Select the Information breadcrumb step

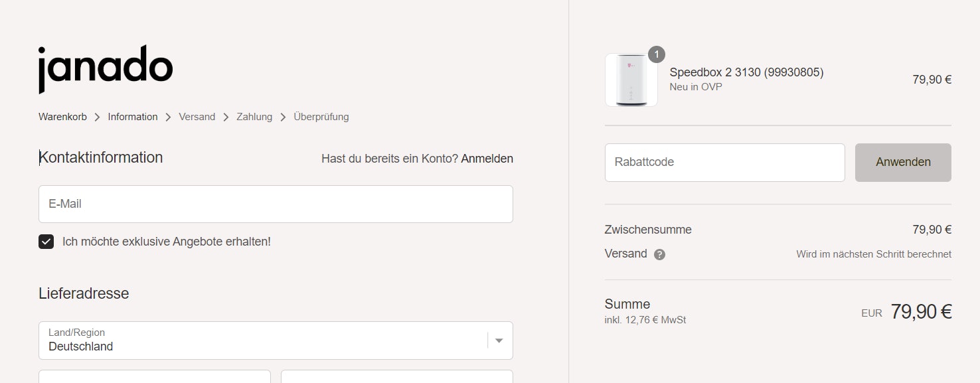pos(133,117)
